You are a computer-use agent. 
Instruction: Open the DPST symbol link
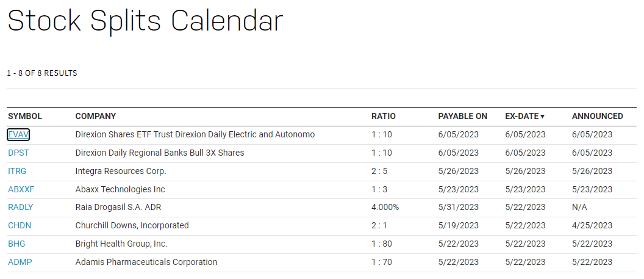(x=19, y=153)
